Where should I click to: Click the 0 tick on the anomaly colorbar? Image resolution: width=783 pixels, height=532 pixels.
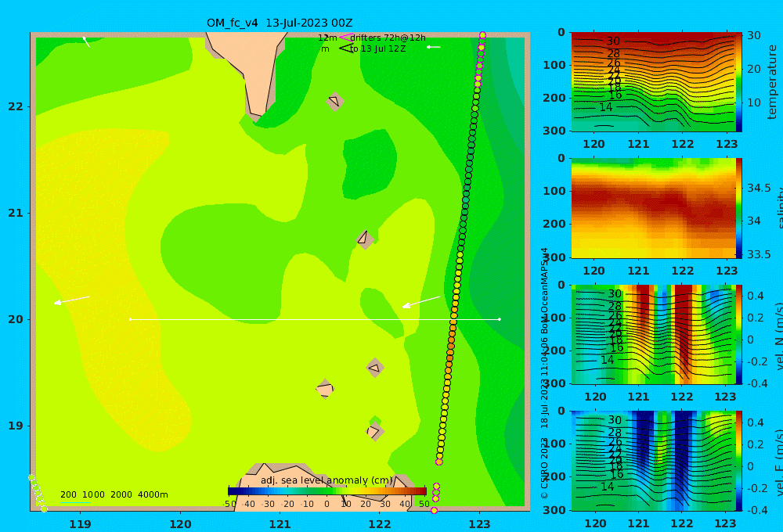[x=327, y=504]
